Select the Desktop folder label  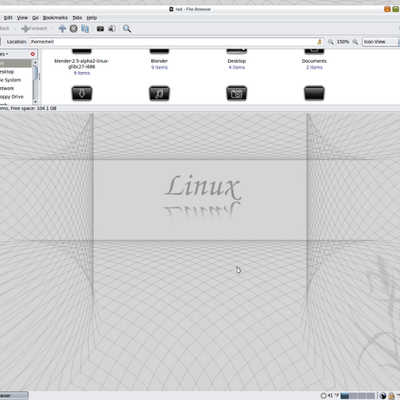[x=237, y=61]
